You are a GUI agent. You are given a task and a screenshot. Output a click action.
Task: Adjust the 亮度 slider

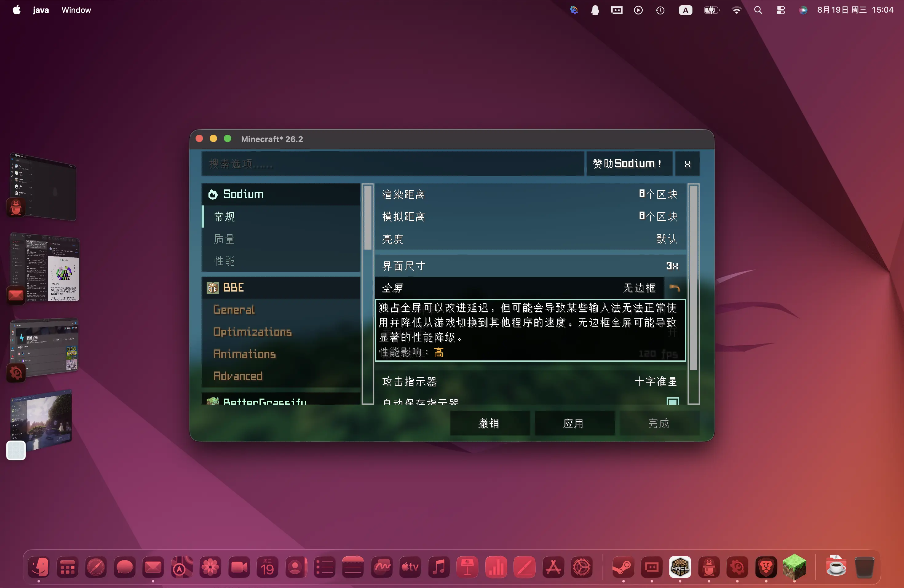[530, 239]
